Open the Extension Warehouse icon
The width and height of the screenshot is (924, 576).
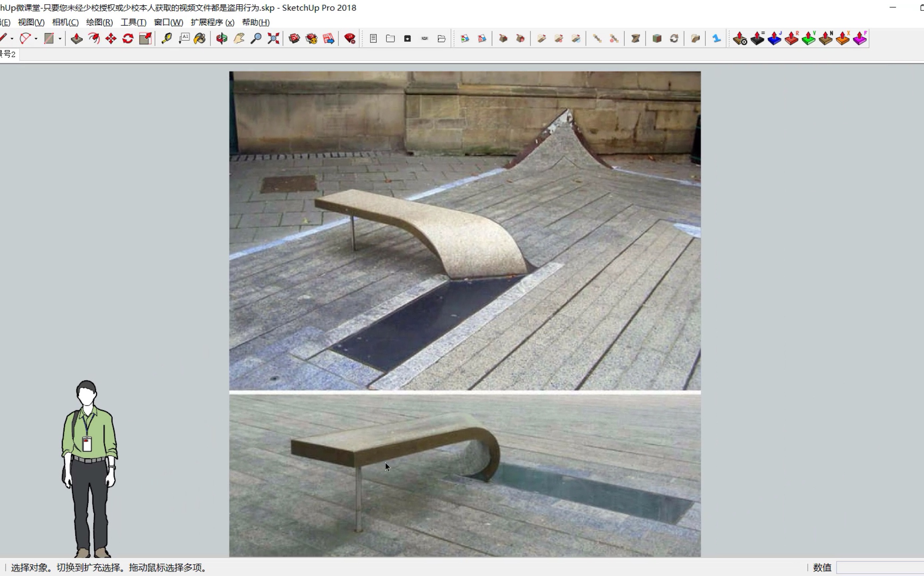311,38
